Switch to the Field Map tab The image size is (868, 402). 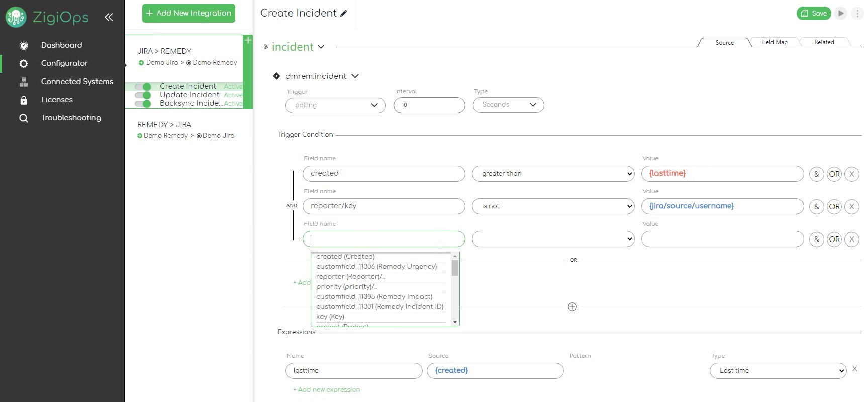(x=774, y=42)
